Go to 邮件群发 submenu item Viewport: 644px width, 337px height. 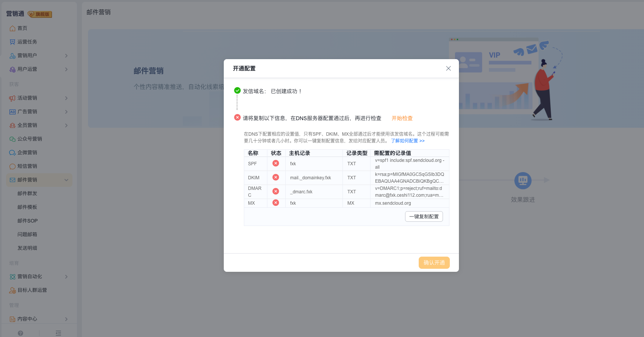(27, 194)
